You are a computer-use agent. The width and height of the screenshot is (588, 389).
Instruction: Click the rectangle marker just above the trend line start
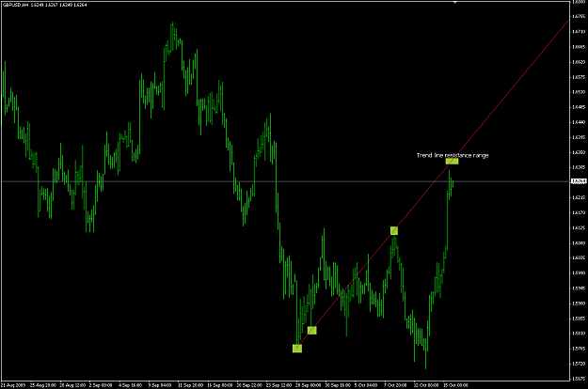coord(311,330)
